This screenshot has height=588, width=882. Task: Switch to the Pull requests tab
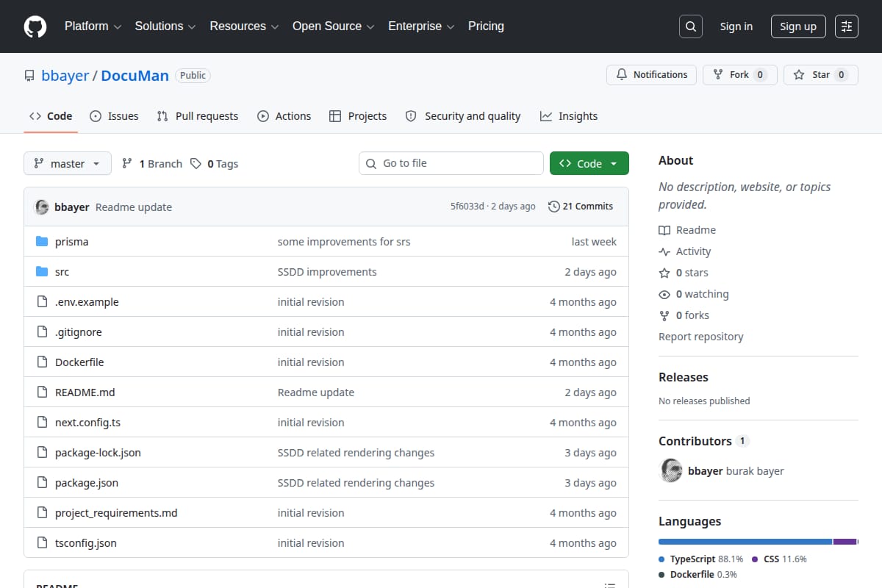198,116
